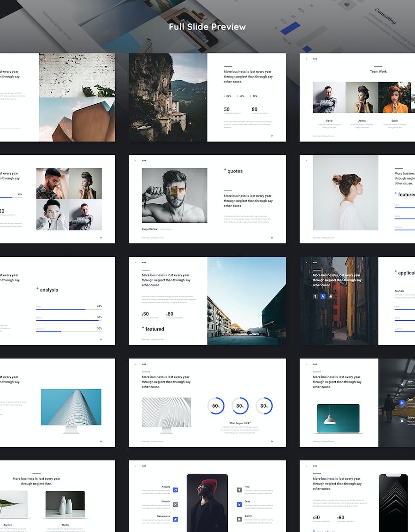Click the Full Slide Preview heading
The height and width of the screenshot is (532, 415).
[207, 27]
